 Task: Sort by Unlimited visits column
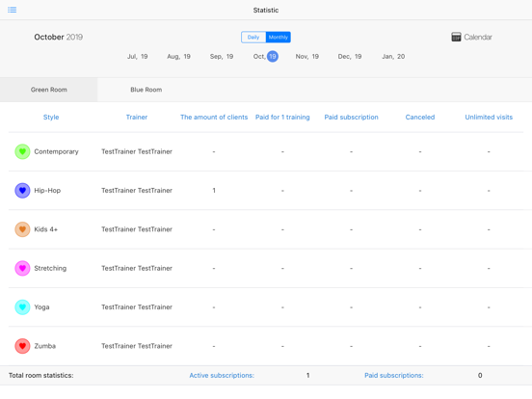(x=489, y=117)
